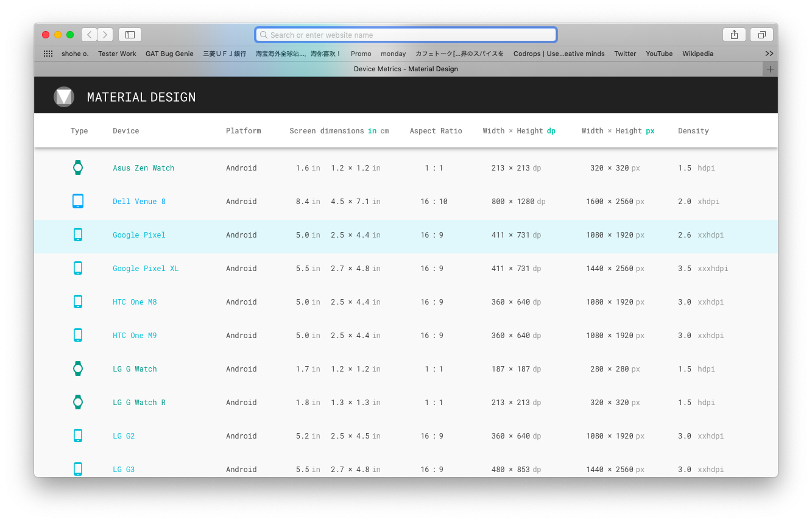Toggle Width × Height dp unit

[551, 131]
